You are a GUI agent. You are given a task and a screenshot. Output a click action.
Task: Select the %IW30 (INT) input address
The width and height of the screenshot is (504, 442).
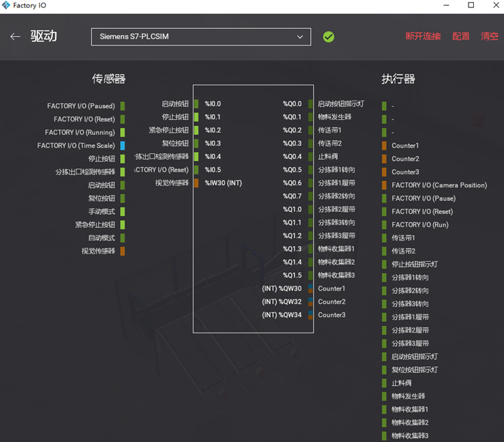(x=223, y=182)
